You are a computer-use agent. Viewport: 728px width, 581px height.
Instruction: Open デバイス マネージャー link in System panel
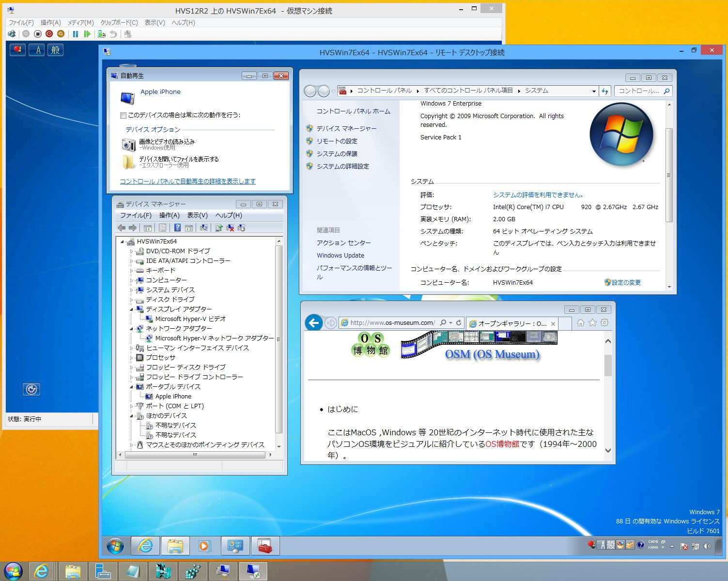(346, 129)
